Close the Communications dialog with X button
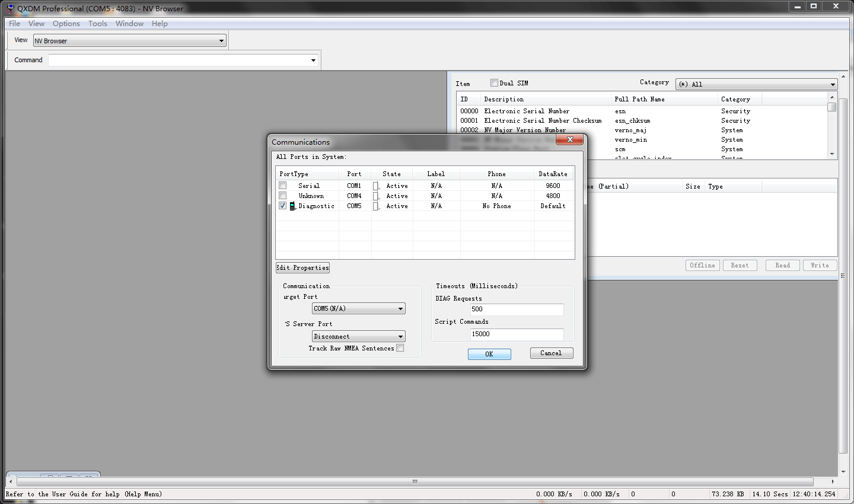The height and width of the screenshot is (504, 854). coord(570,139)
